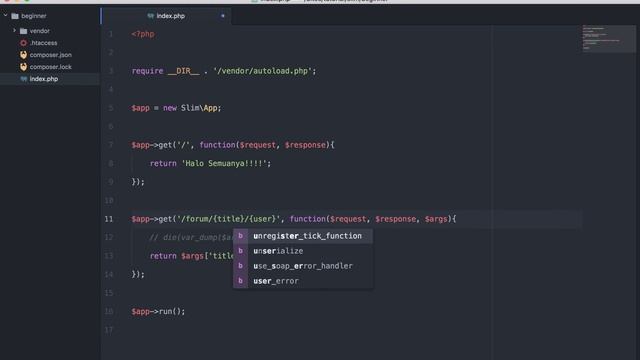The width and height of the screenshot is (640, 360).
Task: Collapse the beginner project folder chevron
Action: point(5,16)
